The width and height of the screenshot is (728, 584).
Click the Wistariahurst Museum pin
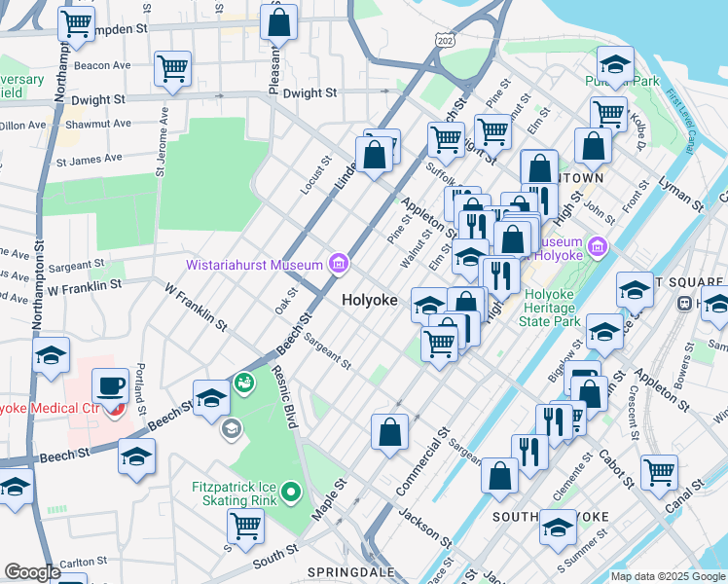[x=338, y=264]
